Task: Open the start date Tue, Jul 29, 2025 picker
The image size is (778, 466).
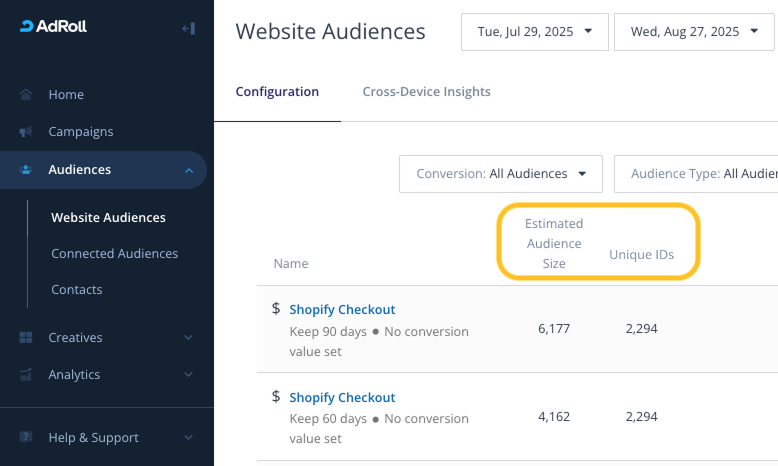Action: [534, 32]
